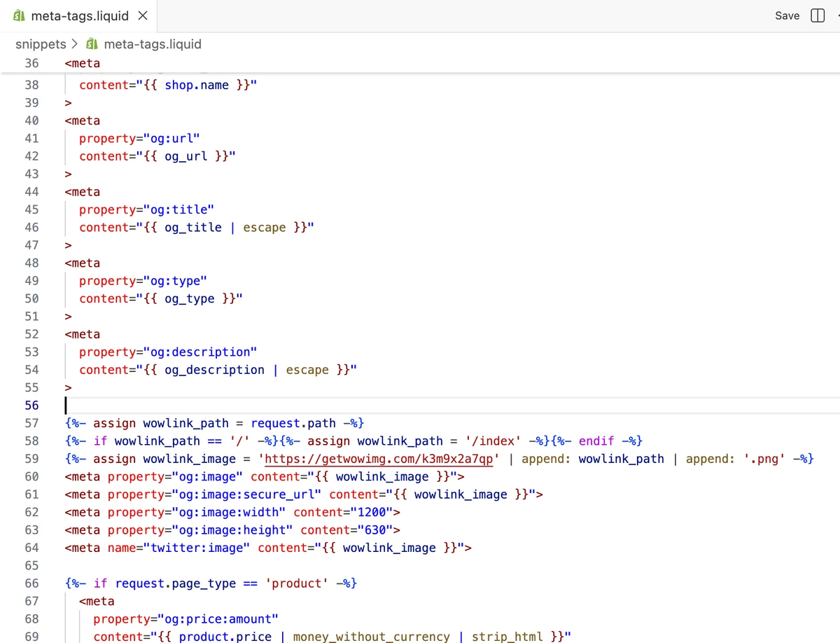Viewport: 840px width, 643px height.
Task: Click the Shopify icon in the breadcrumb
Action: point(92,44)
